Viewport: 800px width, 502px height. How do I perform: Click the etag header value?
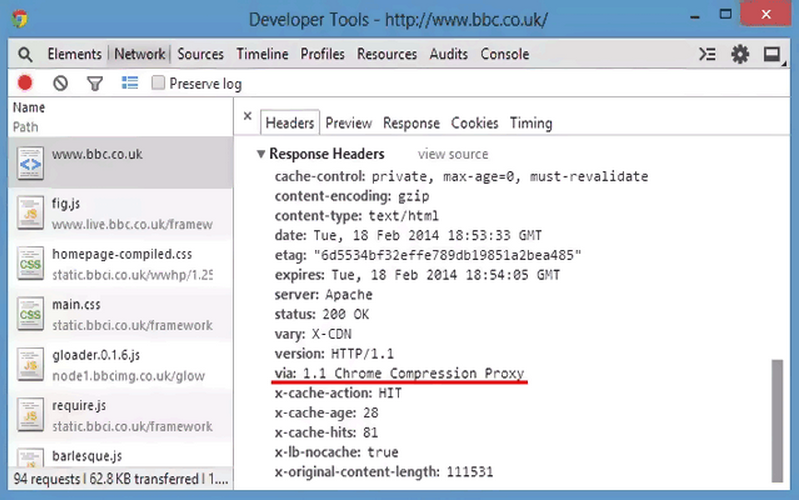click(447, 255)
